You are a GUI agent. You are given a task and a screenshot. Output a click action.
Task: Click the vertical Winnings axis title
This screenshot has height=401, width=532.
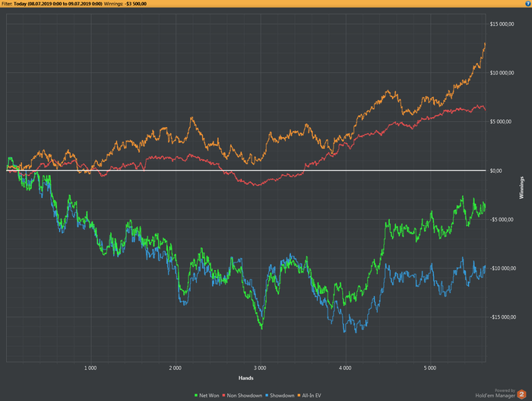tap(521, 188)
